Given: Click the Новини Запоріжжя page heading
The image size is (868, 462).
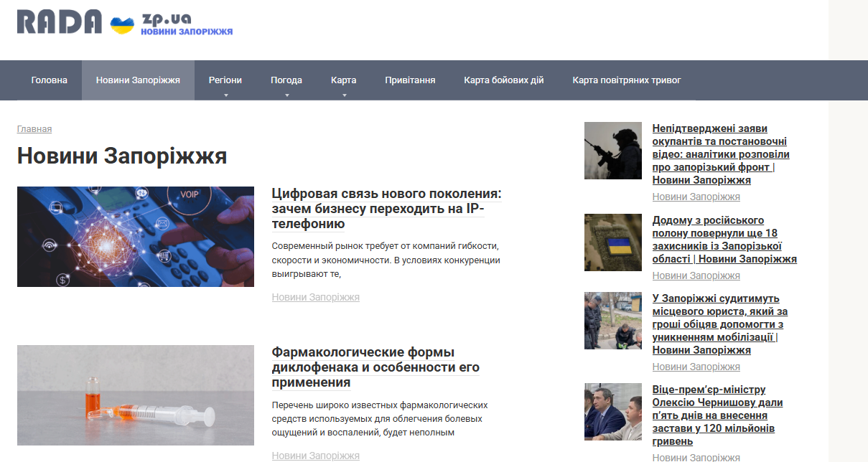Looking at the screenshot, I should [122, 156].
